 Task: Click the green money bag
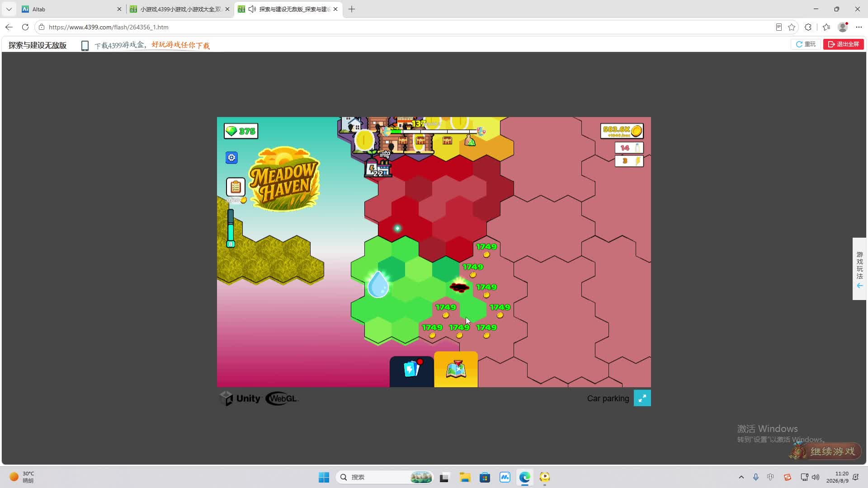(x=470, y=141)
